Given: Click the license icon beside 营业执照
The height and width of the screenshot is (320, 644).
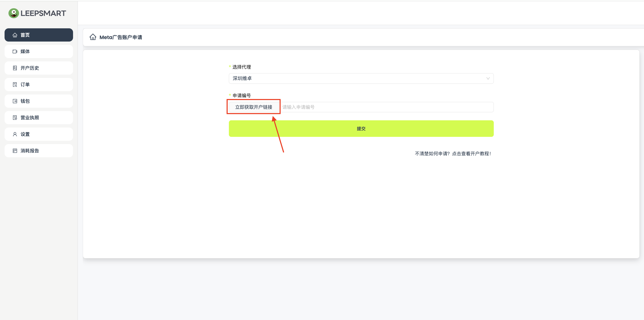Looking at the screenshot, I should tap(15, 118).
